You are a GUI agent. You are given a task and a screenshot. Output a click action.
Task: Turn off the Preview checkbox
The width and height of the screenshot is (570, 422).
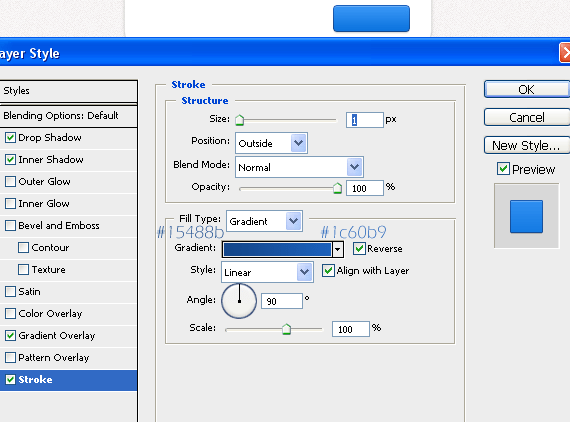coord(503,169)
